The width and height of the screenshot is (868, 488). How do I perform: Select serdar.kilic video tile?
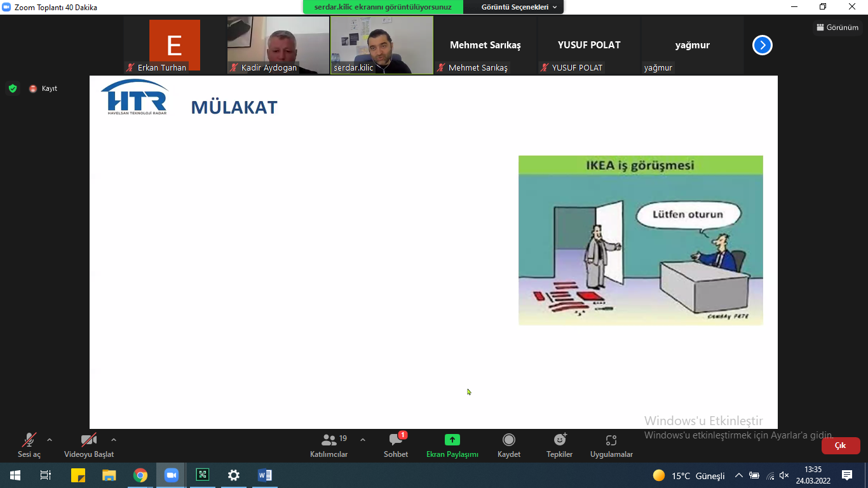click(382, 45)
